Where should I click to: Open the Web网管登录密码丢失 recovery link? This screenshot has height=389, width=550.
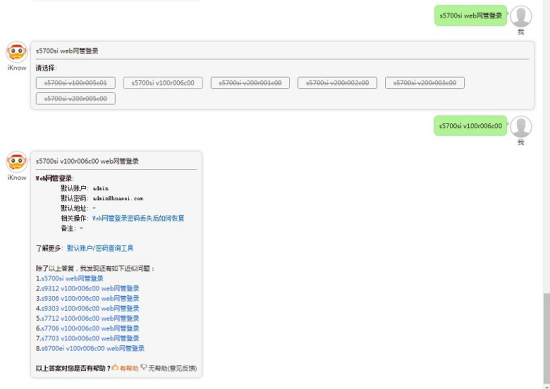(138, 218)
